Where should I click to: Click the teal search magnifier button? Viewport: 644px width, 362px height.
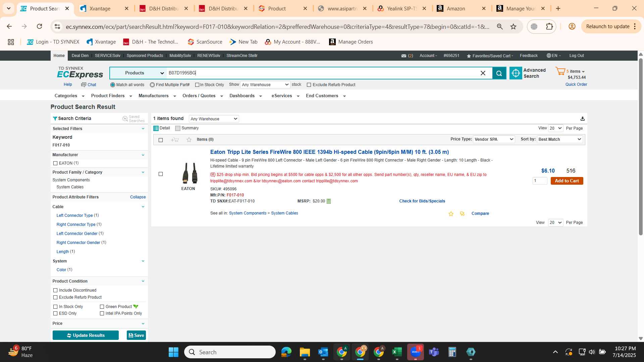point(499,73)
